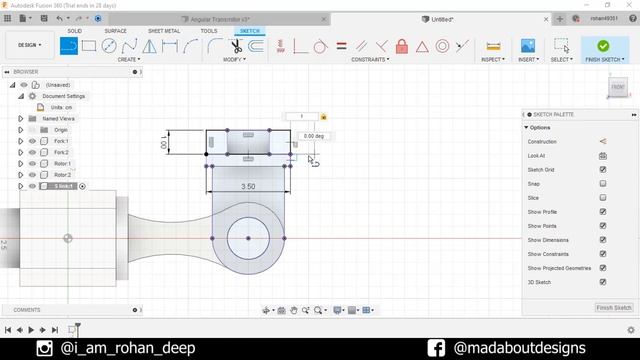
Task: Switch to the SURFACE tab
Action: (116, 31)
